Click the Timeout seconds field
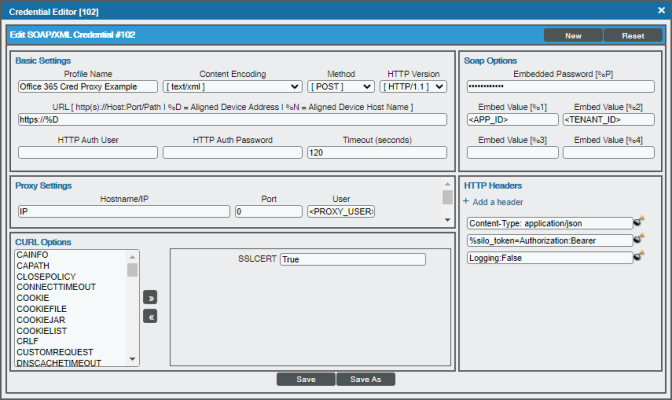Screen dimensions: 672x400 [x=377, y=153]
